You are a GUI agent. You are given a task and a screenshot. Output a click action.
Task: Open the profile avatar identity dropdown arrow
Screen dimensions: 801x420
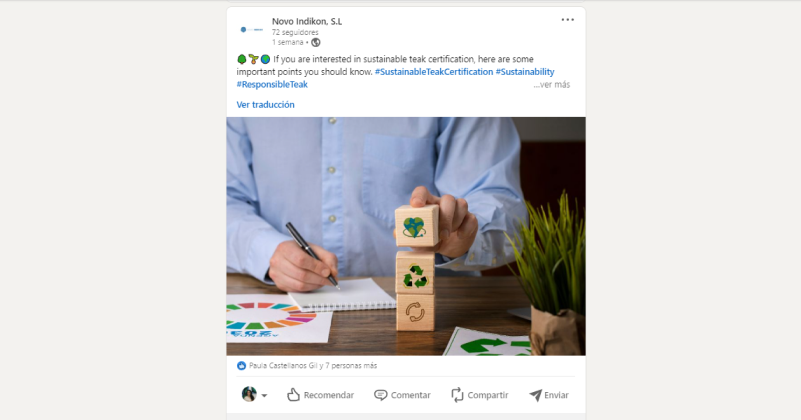tap(264, 395)
